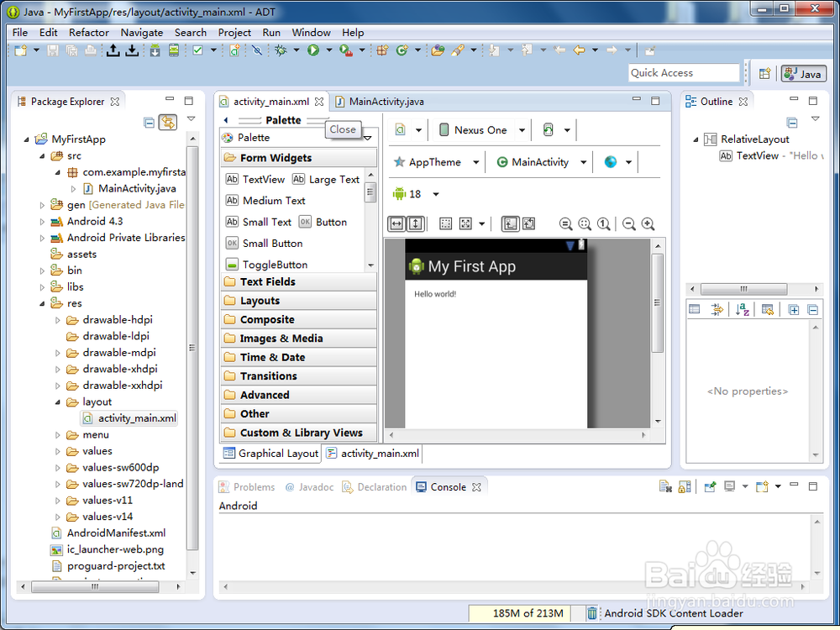Click Sort Alphabetically icon in properties
Viewport: 840px width, 630px height.
pyautogui.click(x=742, y=310)
